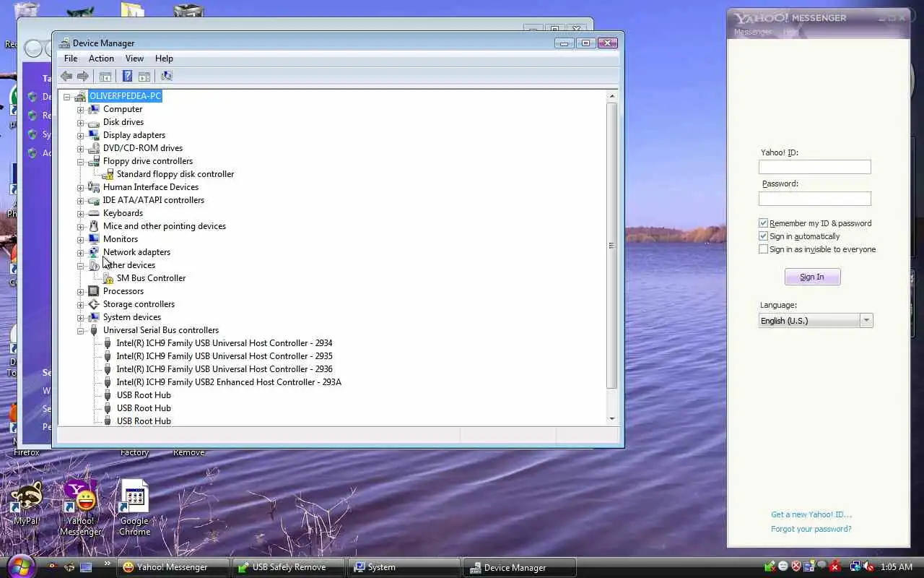Open the Messenger menu in Yahoo Messenger
This screenshot has height=578, width=924.
point(753,32)
